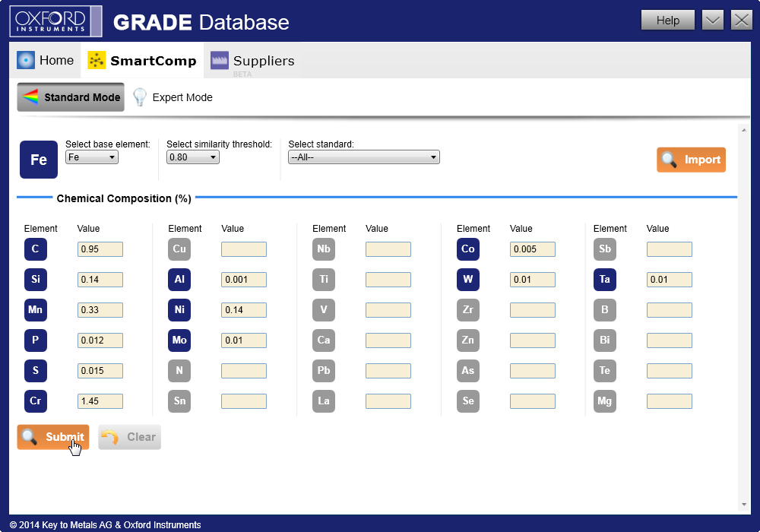Click the N element icon
This screenshot has height=532, width=760.
pyautogui.click(x=179, y=371)
